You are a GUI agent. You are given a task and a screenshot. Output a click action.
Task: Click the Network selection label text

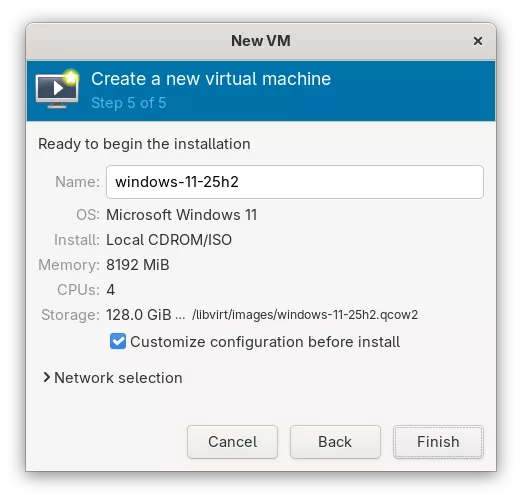pyautogui.click(x=118, y=378)
